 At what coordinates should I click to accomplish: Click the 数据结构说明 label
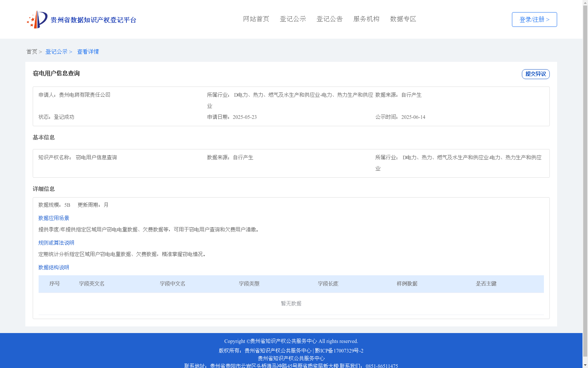click(x=54, y=268)
